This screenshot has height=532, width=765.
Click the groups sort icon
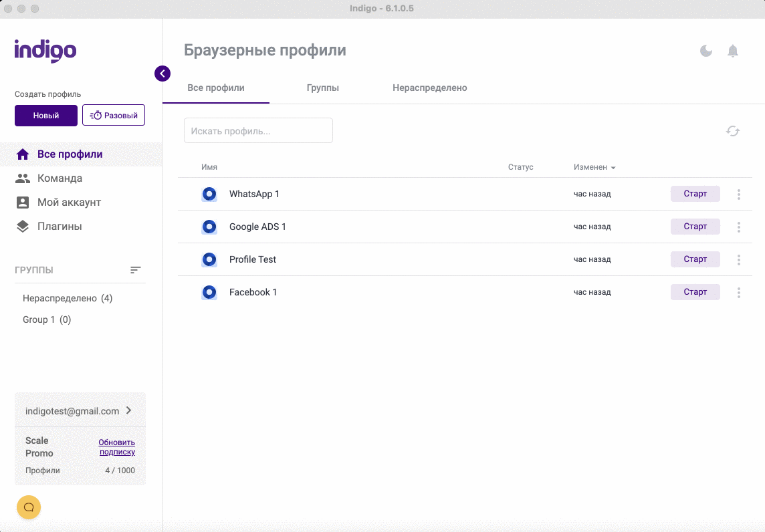pyautogui.click(x=136, y=270)
